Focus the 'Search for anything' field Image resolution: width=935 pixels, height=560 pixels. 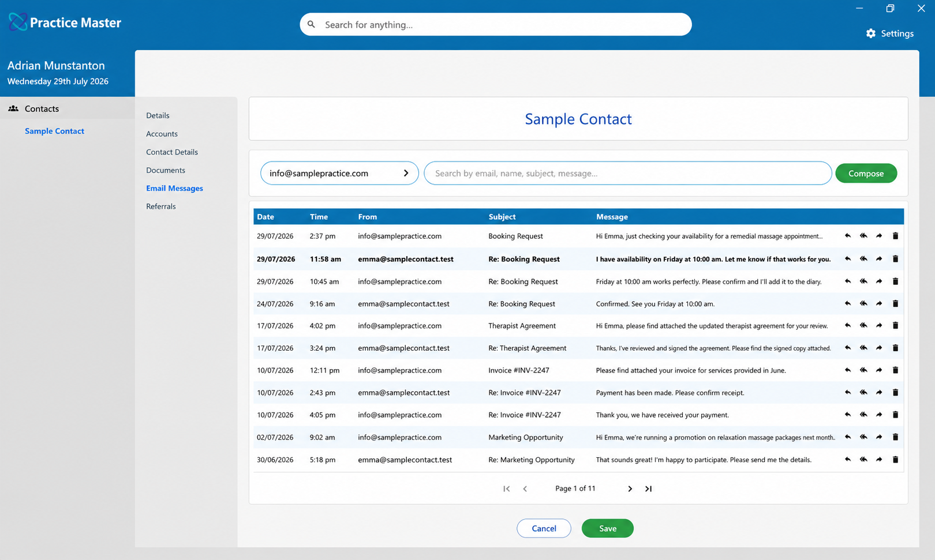click(496, 24)
